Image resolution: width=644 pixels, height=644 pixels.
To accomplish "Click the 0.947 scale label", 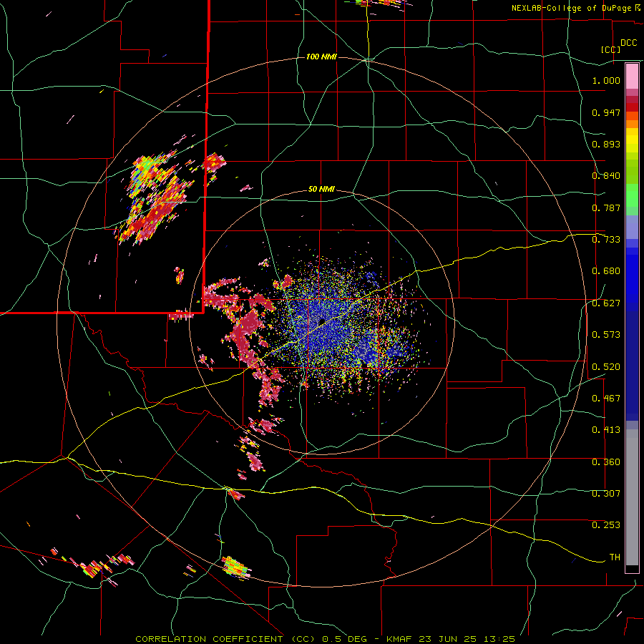I will coord(606,112).
